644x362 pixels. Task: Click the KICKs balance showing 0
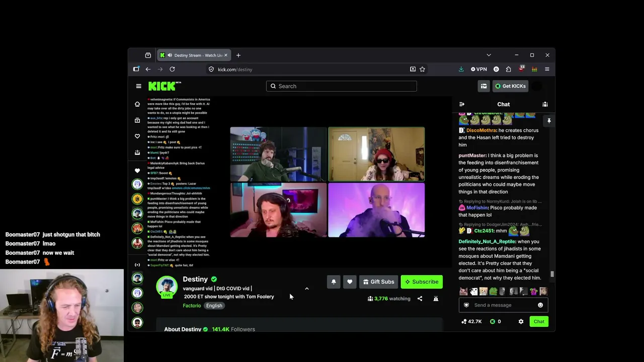(496, 321)
